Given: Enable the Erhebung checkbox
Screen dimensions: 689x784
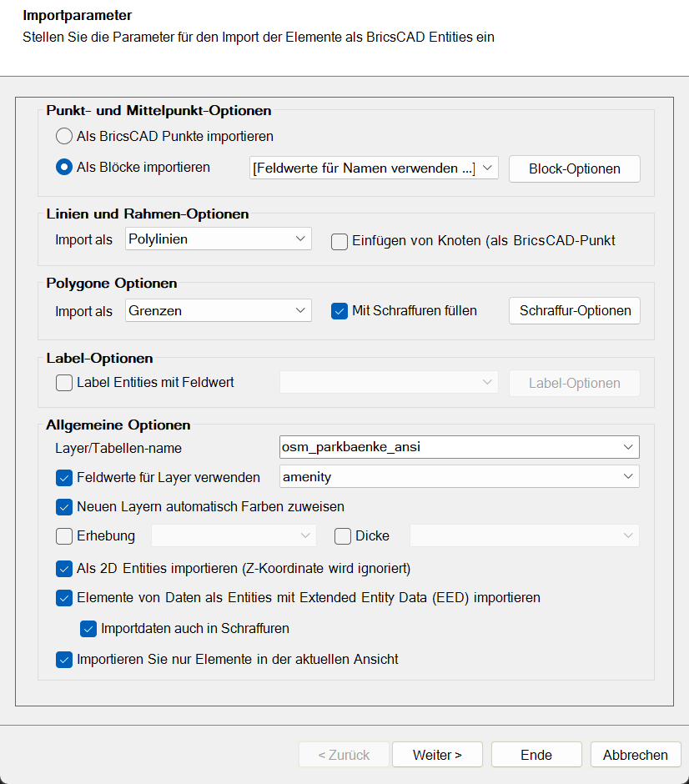Looking at the screenshot, I should [64, 535].
